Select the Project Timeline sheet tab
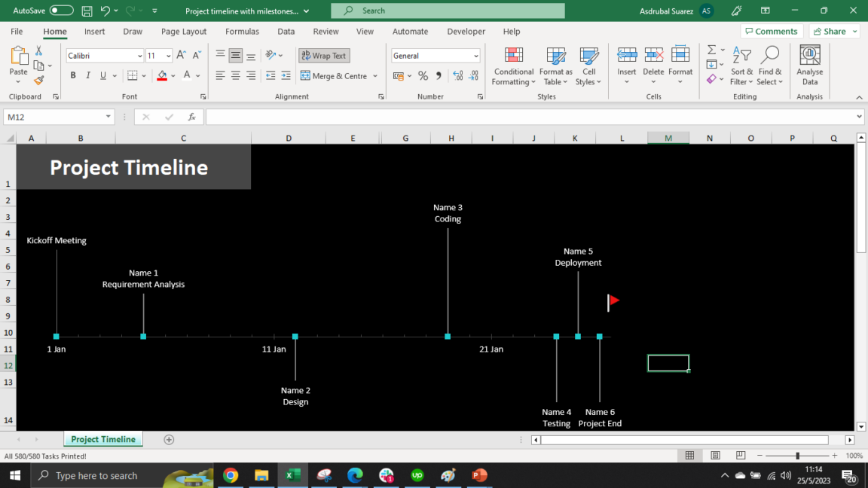This screenshot has height=488, width=868. click(x=102, y=439)
